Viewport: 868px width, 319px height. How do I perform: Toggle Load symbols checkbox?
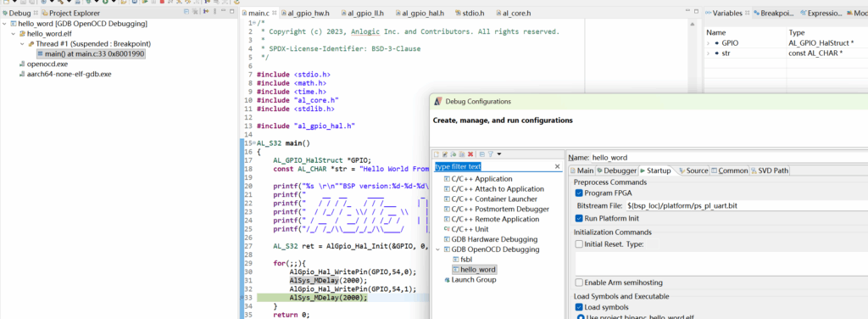pos(579,307)
